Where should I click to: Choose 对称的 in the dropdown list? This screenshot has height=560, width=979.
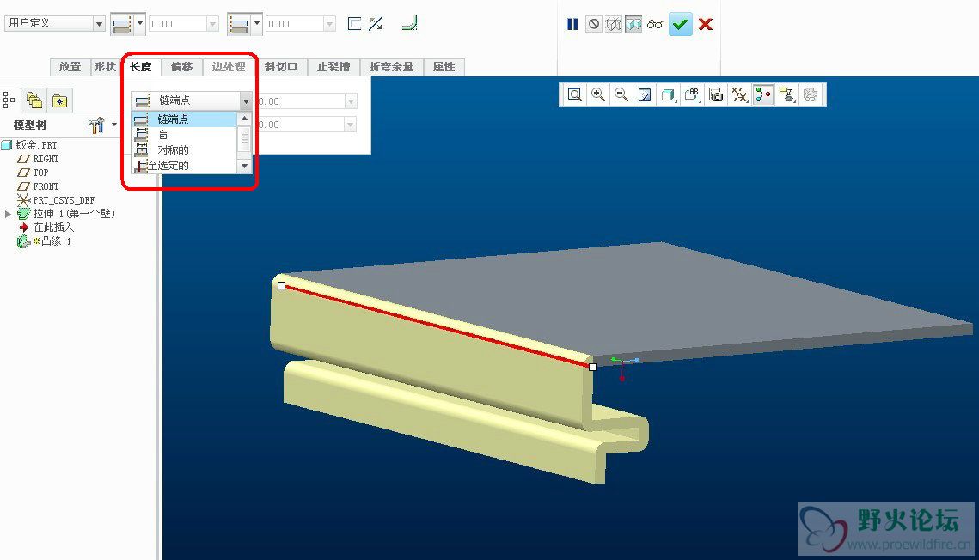(x=184, y=150)
